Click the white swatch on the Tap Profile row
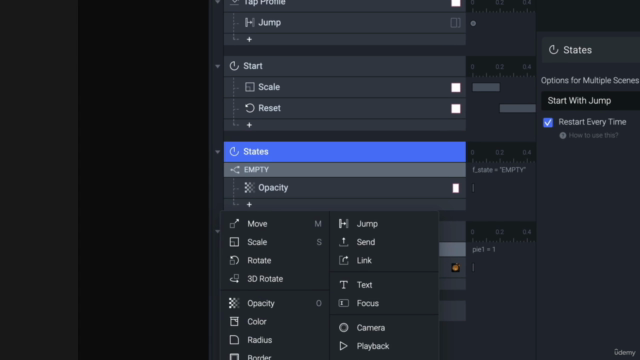Viewport: 640px width, 360px height. click(456, 3)
